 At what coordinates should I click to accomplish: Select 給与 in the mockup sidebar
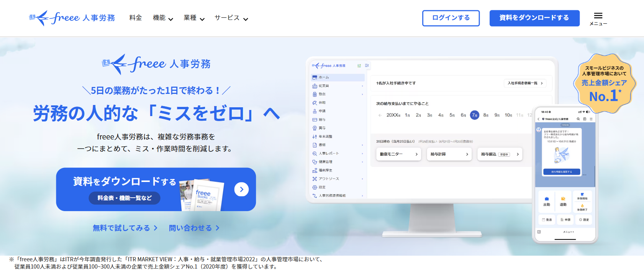(x=322, y=120)
